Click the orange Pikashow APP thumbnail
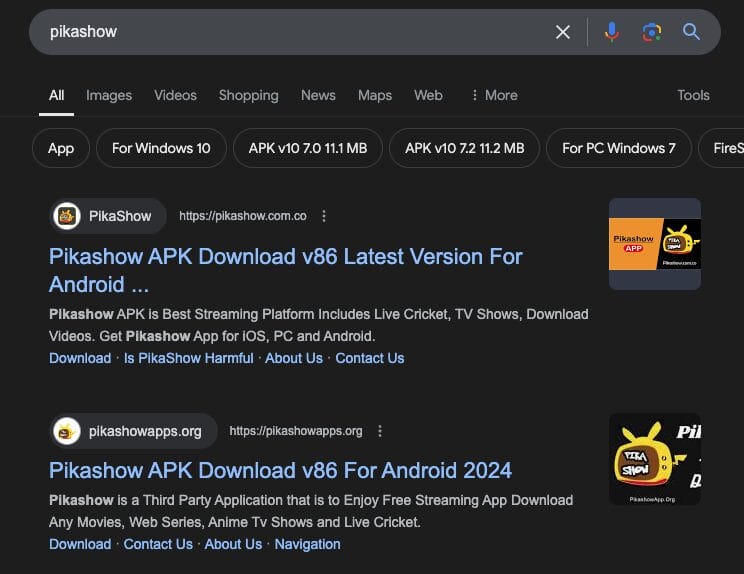 [655, 244]
